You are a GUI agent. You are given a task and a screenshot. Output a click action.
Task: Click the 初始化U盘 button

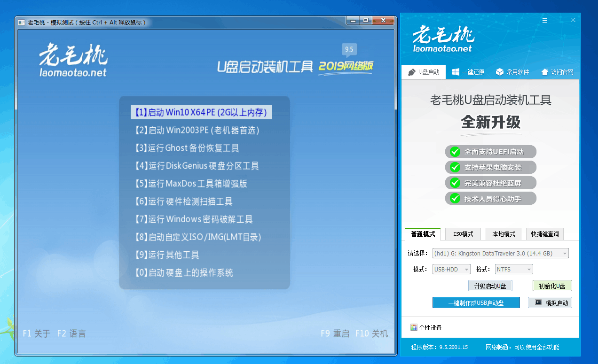coord(552,286)
